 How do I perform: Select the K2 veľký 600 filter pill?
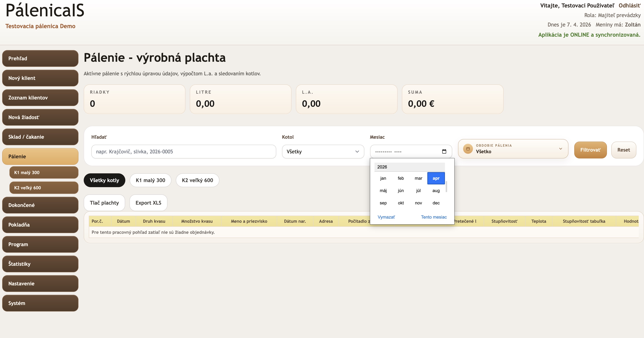click(x=197, y=180)
